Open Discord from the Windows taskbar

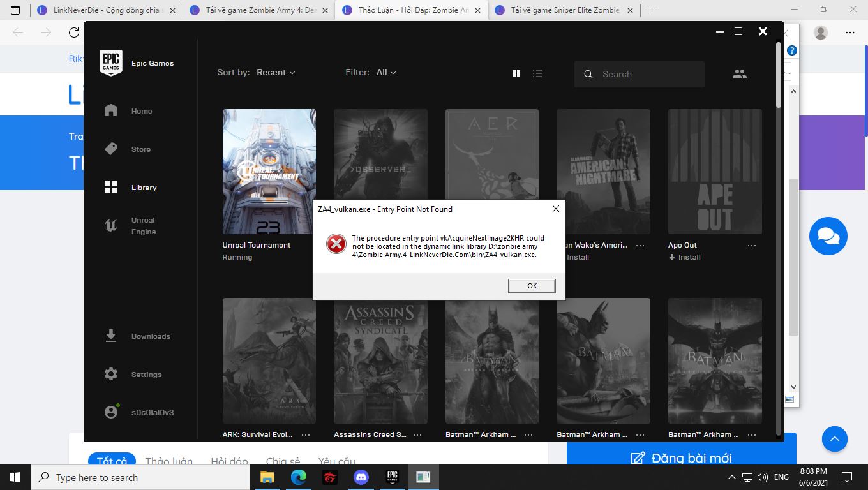click(x=361, y=477)
